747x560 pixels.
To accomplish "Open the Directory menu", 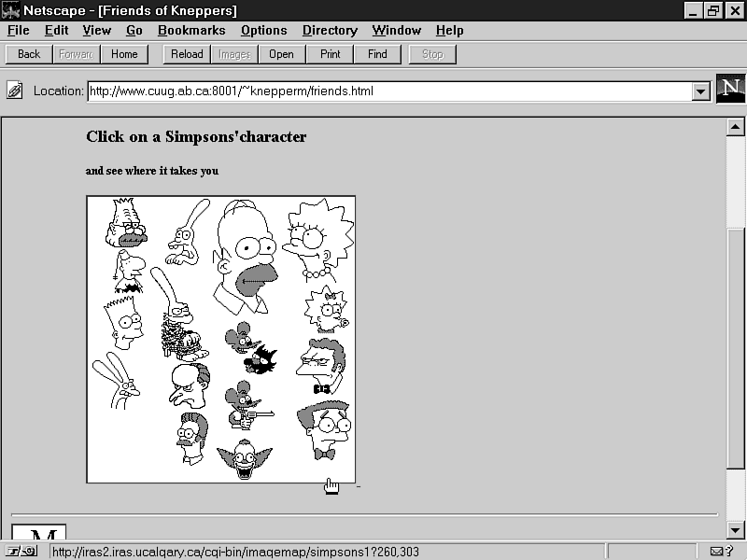I will click(x=330, y=31).
